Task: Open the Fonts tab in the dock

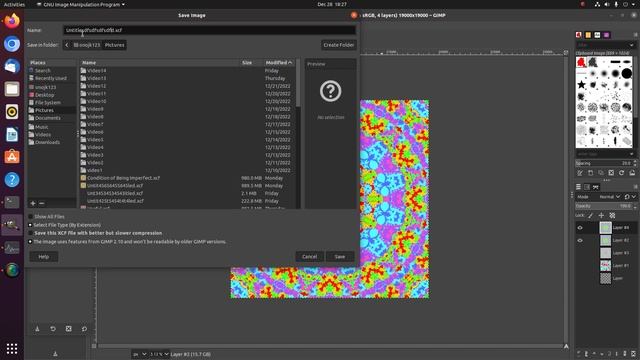Action: pyautogui.click(x=597, y=35)
